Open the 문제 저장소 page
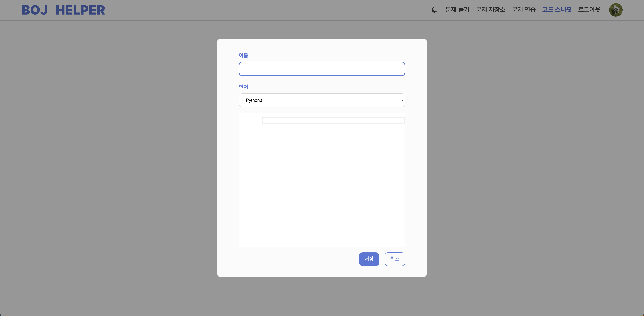644x316 pixels. coord(490,10)
